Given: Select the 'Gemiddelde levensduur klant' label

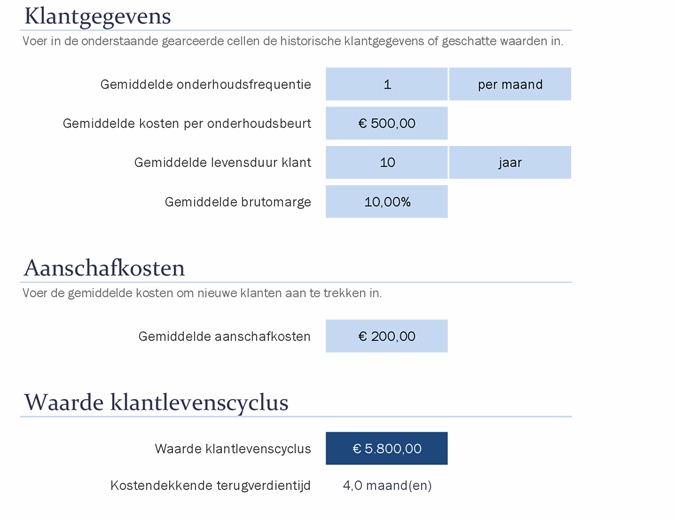Looking at the screenshot, I should [222, 162].
